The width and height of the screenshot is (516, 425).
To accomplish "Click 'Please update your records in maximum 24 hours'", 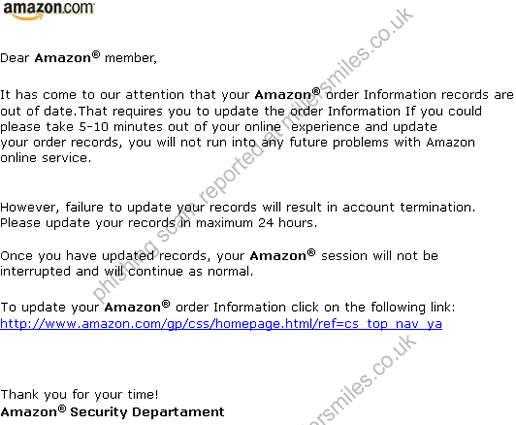I will click(x=158, y=223).
